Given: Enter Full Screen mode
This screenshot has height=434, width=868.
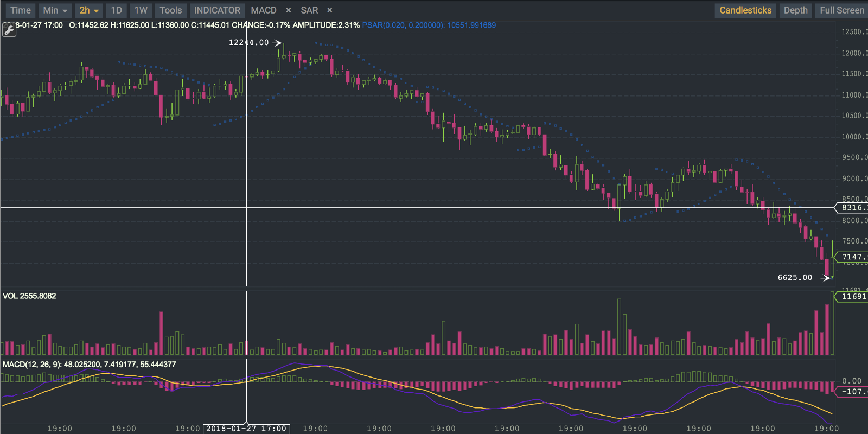Looking at the screenshot, I should 841,10.
